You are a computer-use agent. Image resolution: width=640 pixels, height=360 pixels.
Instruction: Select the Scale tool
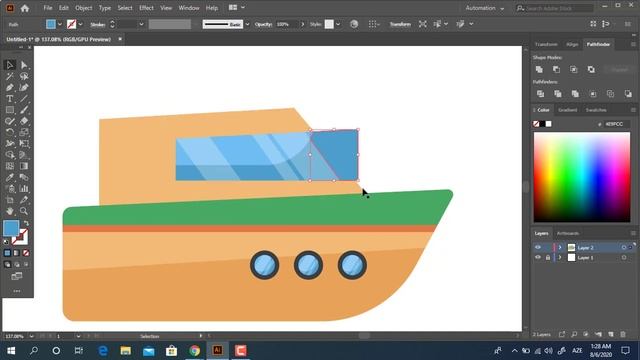pyautogui.click(x=24, y=132)
